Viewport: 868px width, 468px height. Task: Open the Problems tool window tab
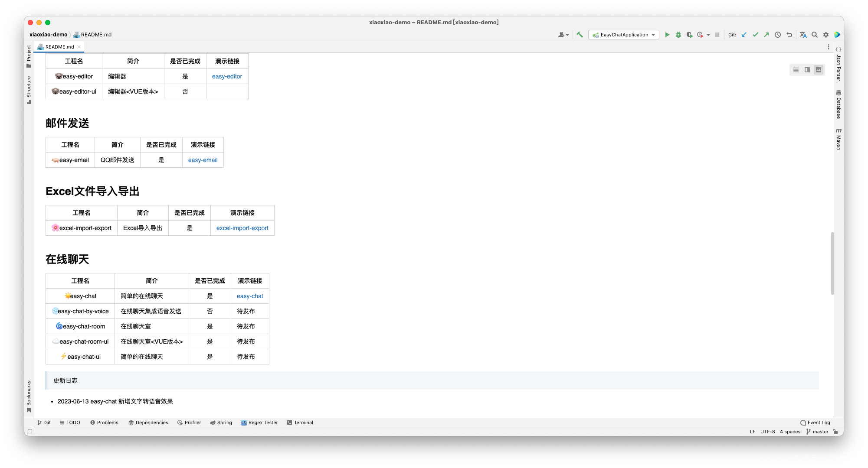tap(104, 422)
